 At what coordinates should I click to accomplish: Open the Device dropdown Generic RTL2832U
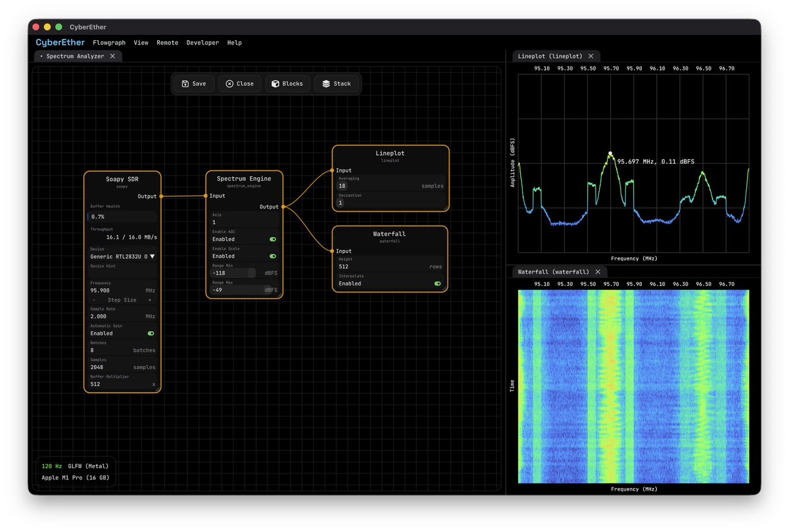122,256
